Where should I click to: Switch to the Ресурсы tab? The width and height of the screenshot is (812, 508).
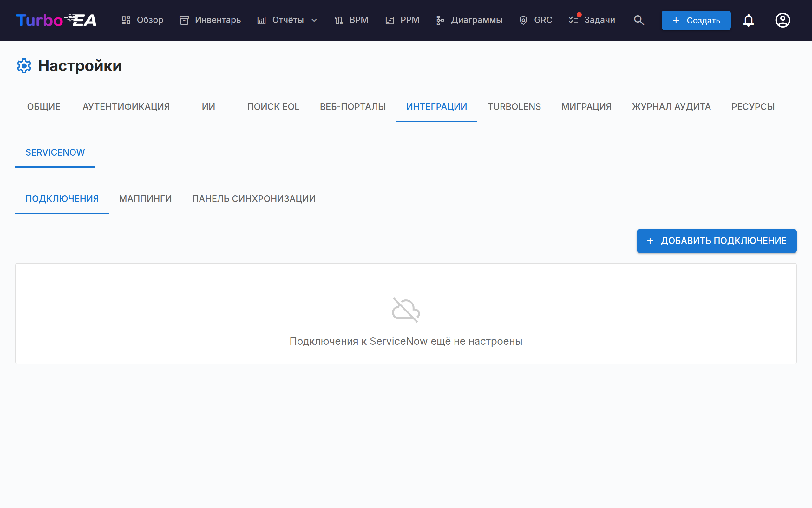coord(753,106)
